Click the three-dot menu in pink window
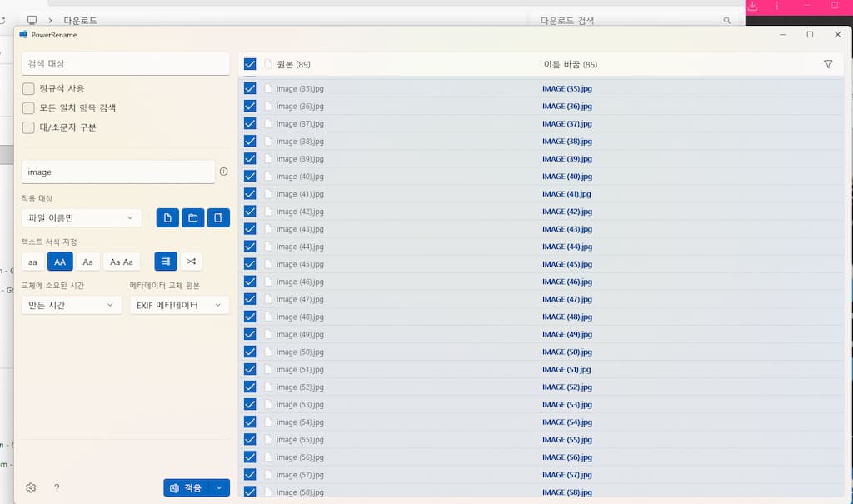Viewport: 853px width, 504px height. pyautogui.click(x=777, y=6)
